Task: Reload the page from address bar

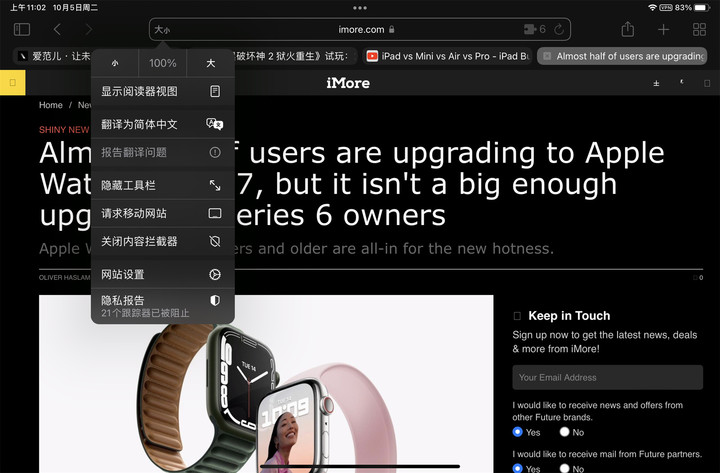Action: [560, 30]
